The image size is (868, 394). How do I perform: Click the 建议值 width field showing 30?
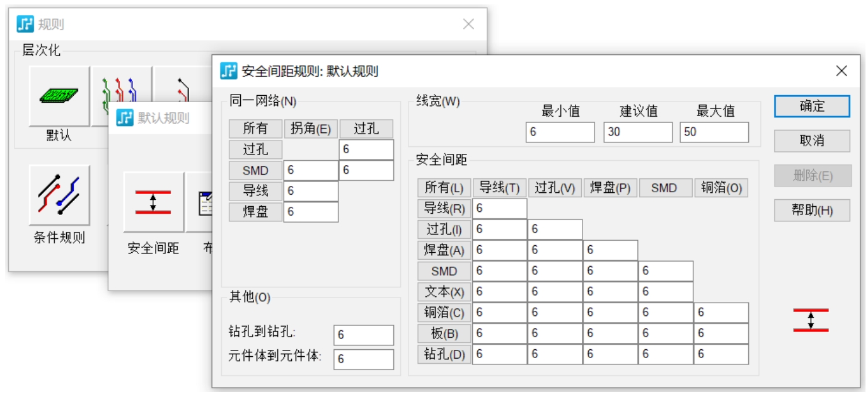pyautogui.click(x=637, y=132)
